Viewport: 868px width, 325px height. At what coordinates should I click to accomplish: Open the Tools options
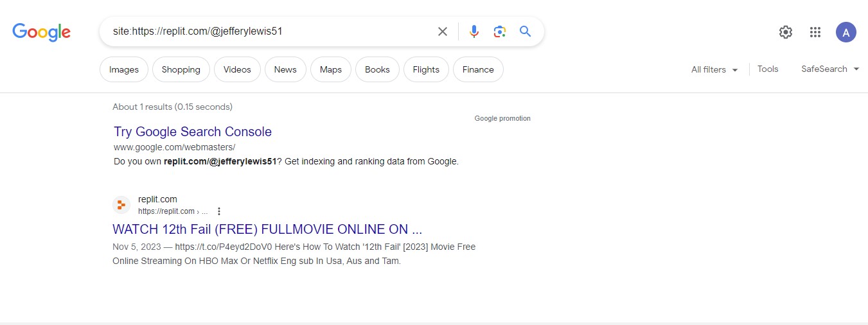[768, 69]
